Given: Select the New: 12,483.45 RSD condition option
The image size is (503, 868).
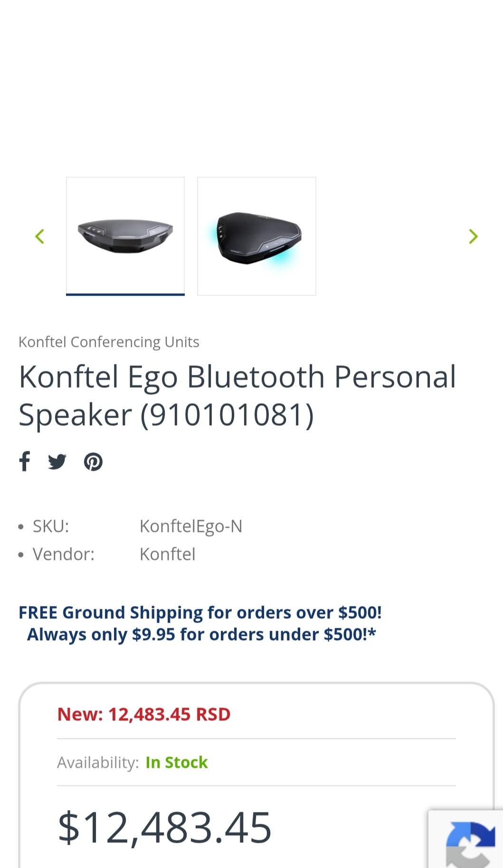Looking at the screenshot, I should (x=144, y=714).
